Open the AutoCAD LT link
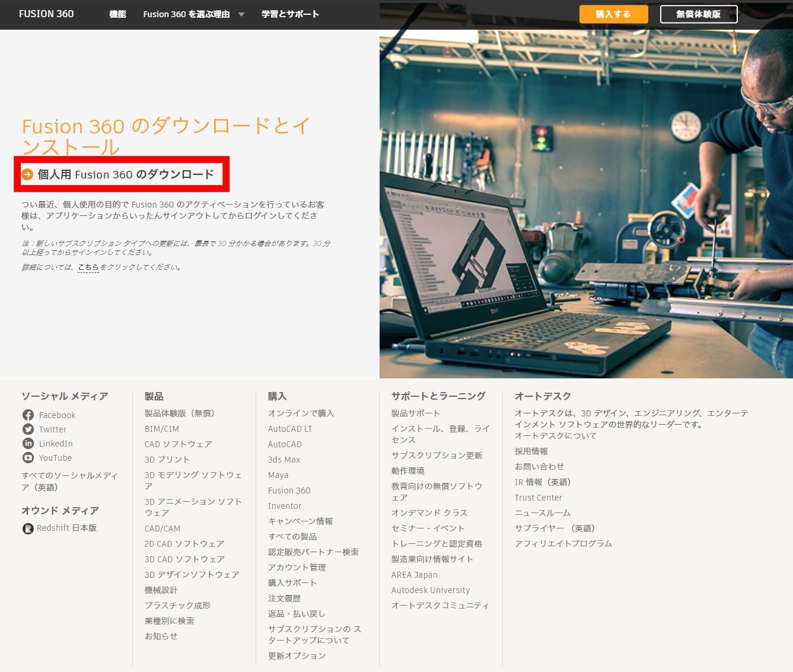Viewport: 793px width, 672px height. (x=289, y=429)
